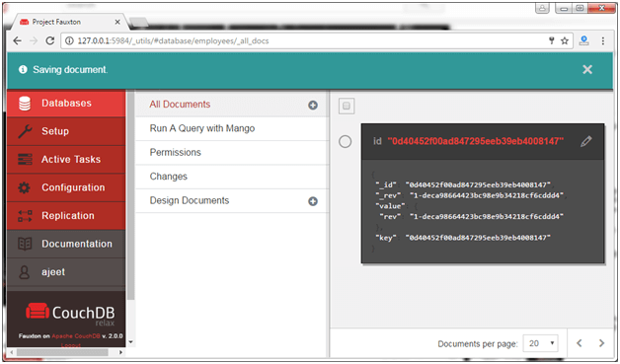Toggle the select-all documents checkbox
The width and height of the screenshot is (620, 364).
347,106
